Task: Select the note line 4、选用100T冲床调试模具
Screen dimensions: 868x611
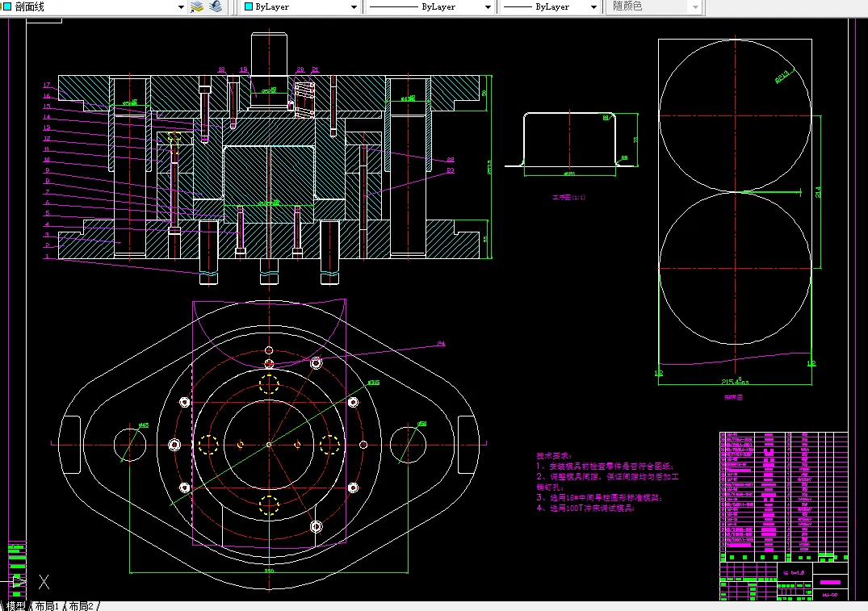Action: [585, 508]
